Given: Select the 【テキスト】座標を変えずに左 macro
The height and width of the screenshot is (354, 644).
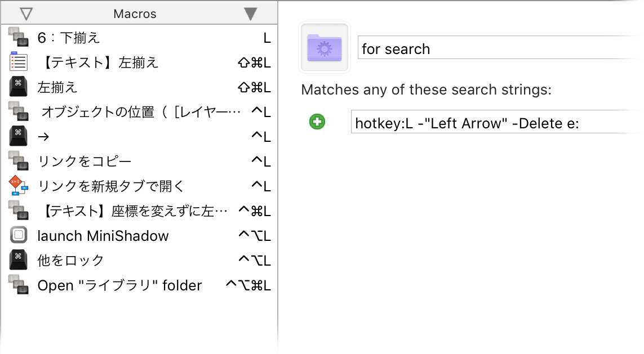Looking at the screenshot, I should tap(140, 211).
